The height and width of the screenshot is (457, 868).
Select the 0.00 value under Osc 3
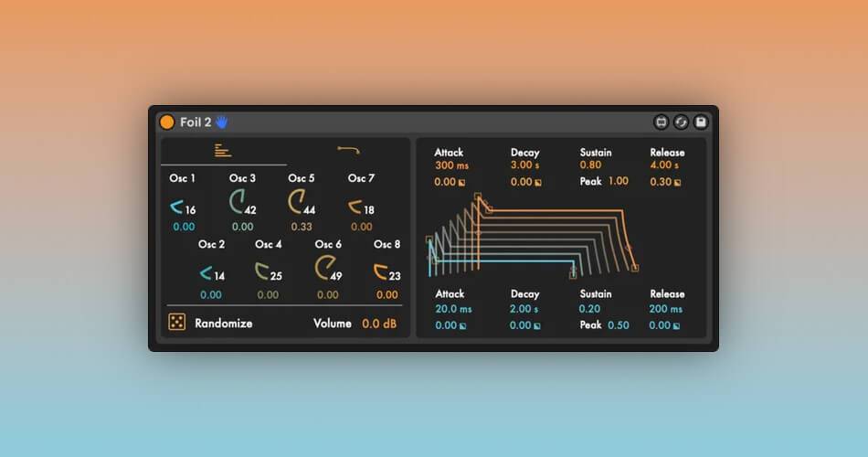242,227
